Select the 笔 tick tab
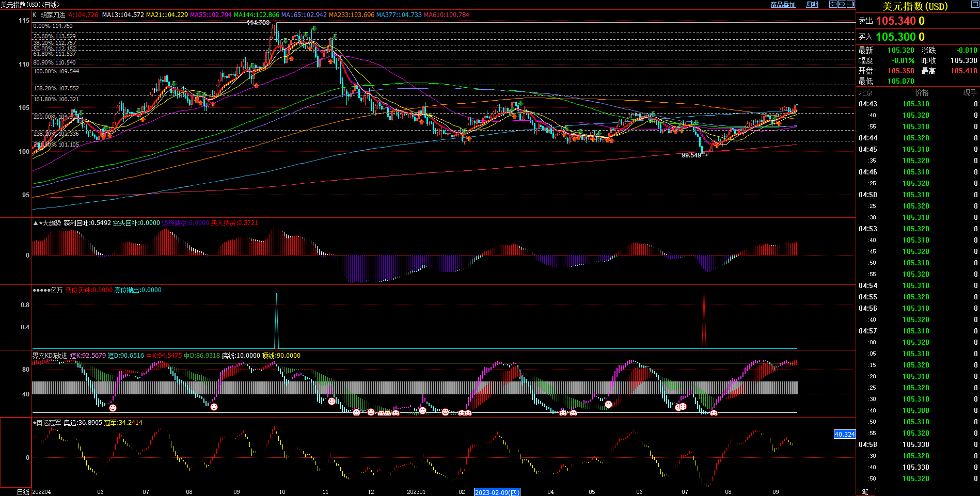 (x=865, y=492)
